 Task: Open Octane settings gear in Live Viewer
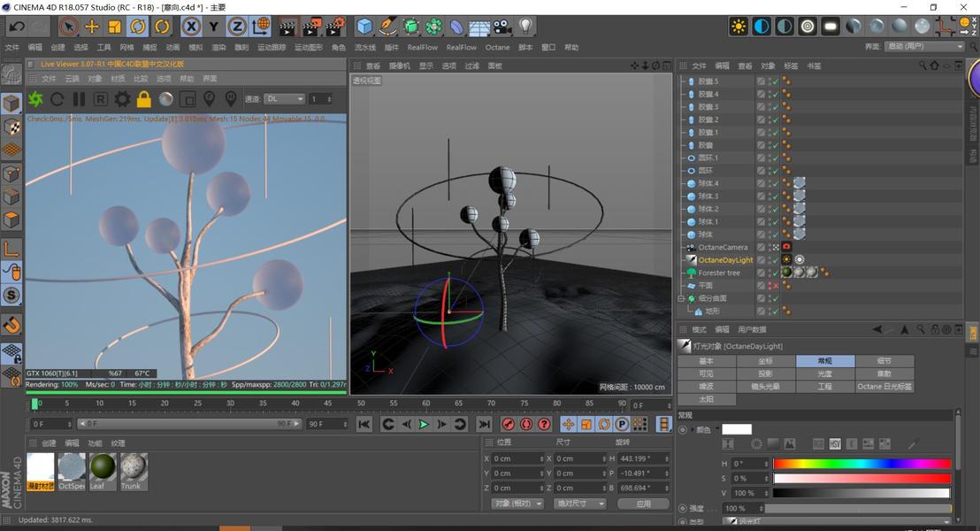click(122, 99)
